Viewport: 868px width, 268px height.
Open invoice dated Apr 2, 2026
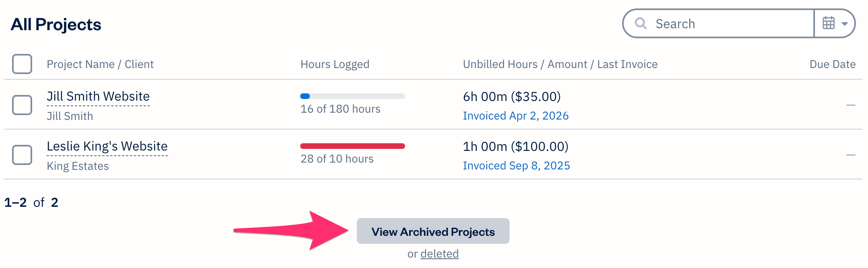[x=516, y=115]
